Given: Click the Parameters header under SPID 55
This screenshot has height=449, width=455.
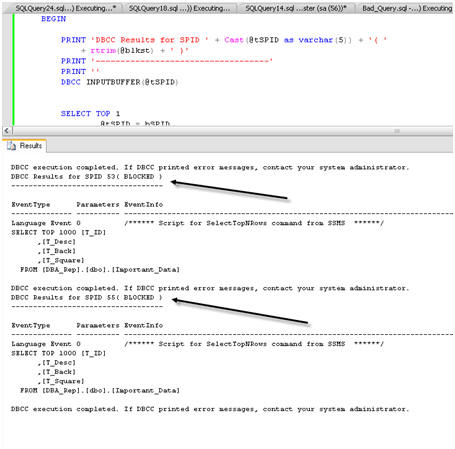Looking at the screenshot, I should point(98,325).
